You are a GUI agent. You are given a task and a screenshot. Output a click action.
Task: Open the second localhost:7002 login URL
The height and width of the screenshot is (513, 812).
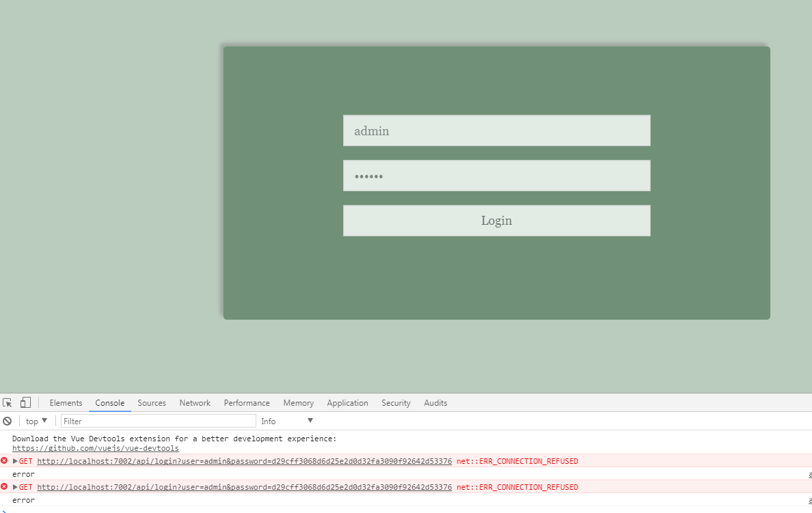click(245, 486)
